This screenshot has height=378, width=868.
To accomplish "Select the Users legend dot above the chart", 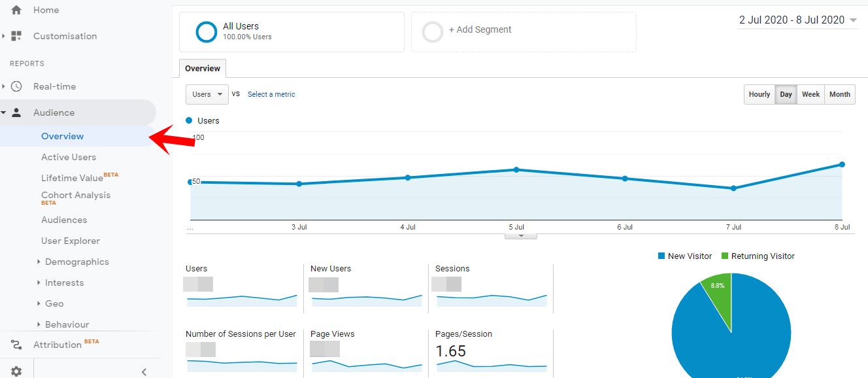I will click(x=190, y=120).
